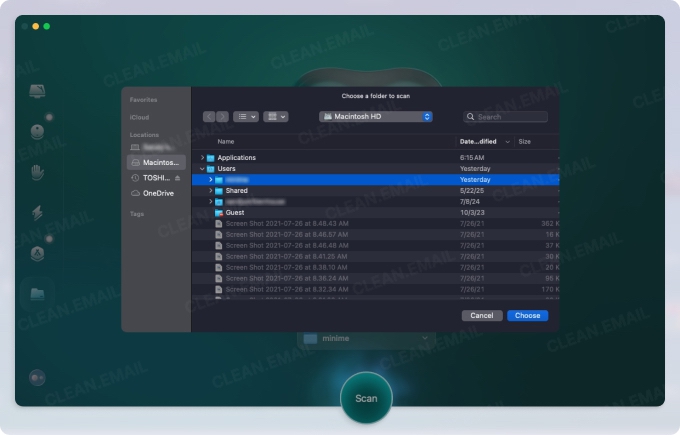The image size is (680, 435).
Task: Click the Shared folder icon
Action: 219,191
